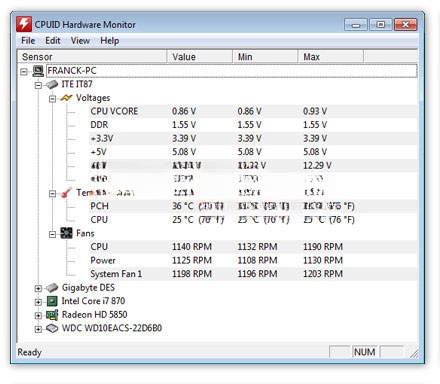
Task: Expand the Intel Core i7 870 node
Action: pos(38,302)
